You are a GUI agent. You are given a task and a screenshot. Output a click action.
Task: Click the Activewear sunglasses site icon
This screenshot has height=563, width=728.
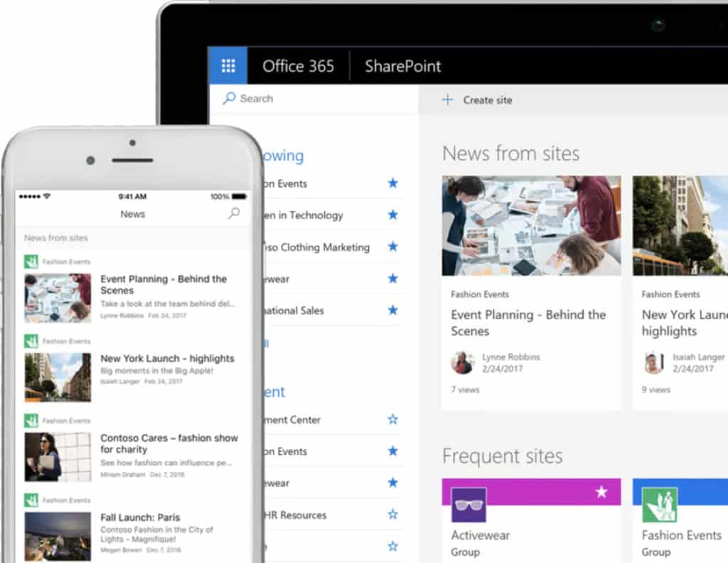pos(469,504)
